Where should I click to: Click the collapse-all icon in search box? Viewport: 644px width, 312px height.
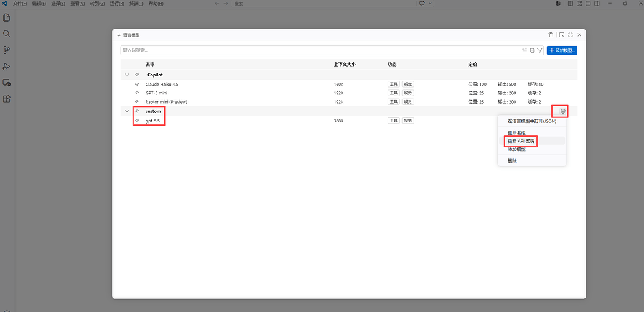532,50
